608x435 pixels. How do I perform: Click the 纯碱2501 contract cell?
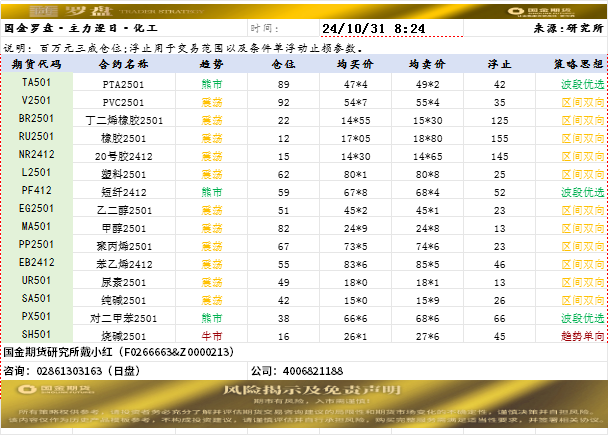coord(124,300)
